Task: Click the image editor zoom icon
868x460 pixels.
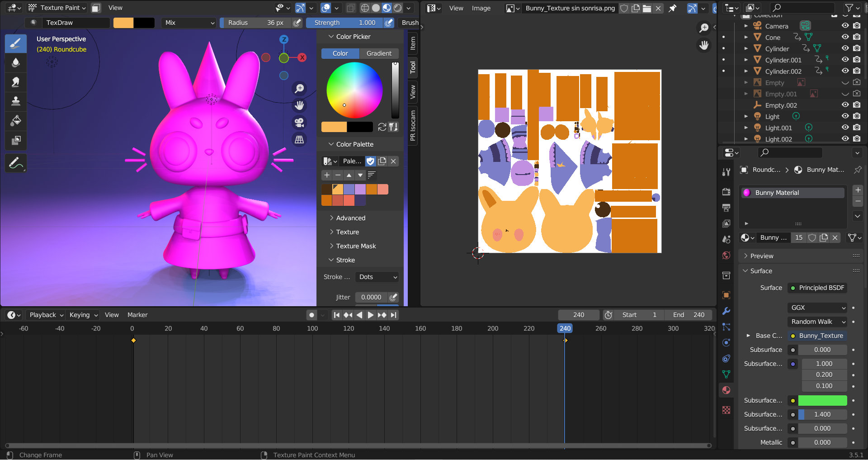Action: (704, 28)
